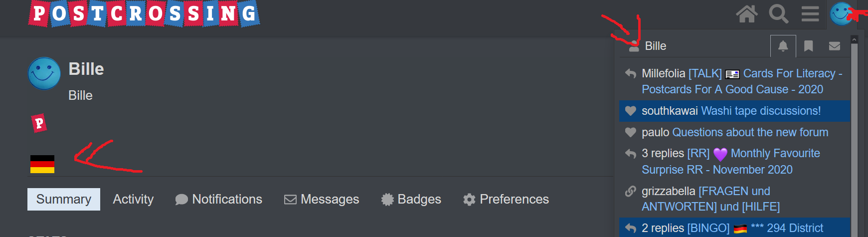Open messages via the envelope icon

[x=835, y=46]
